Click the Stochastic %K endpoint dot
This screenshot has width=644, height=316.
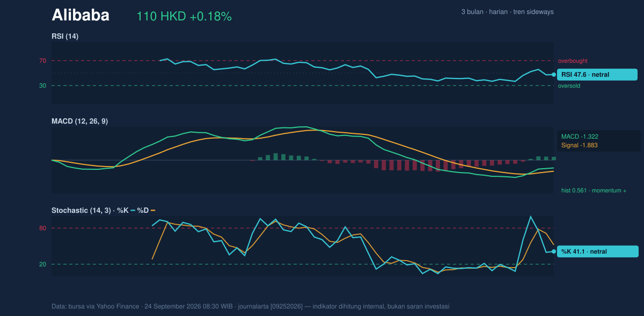click(x=554, y=252)
